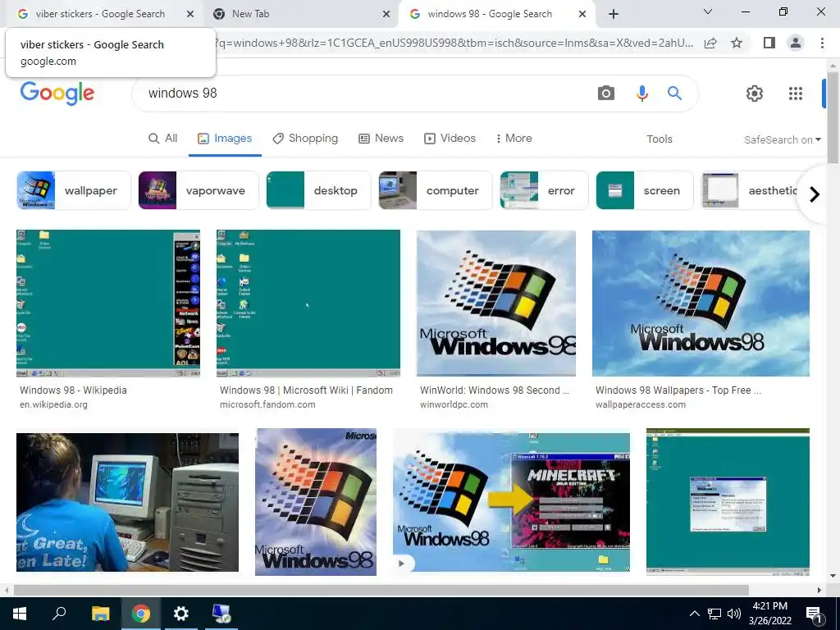
Task: Go to Google home via logo
Action: click(x=57, y=94)
